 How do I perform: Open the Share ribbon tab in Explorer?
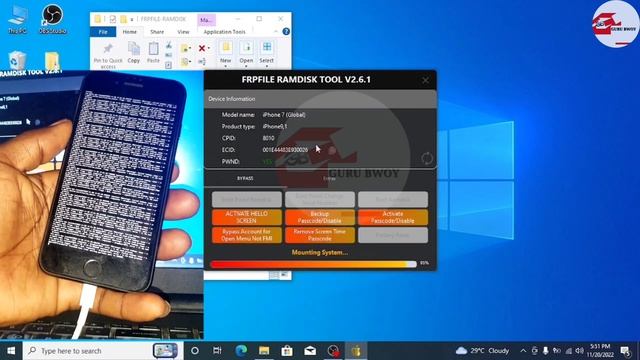[157, 32]
